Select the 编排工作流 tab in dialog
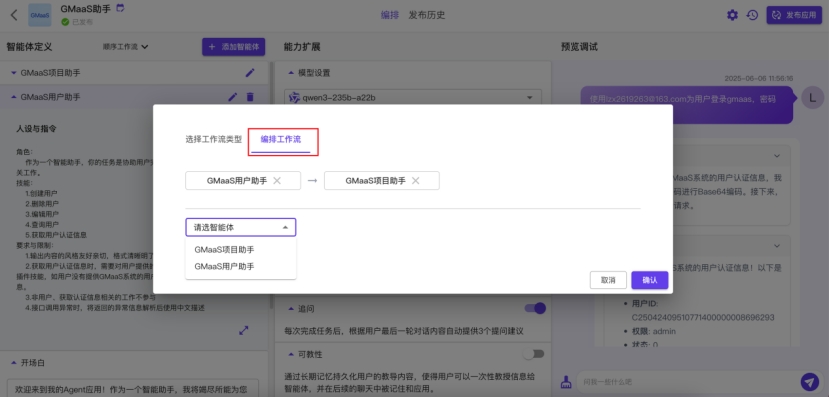Image resolution: width=829 pixels, height=398 pixels. pos(281,140)
